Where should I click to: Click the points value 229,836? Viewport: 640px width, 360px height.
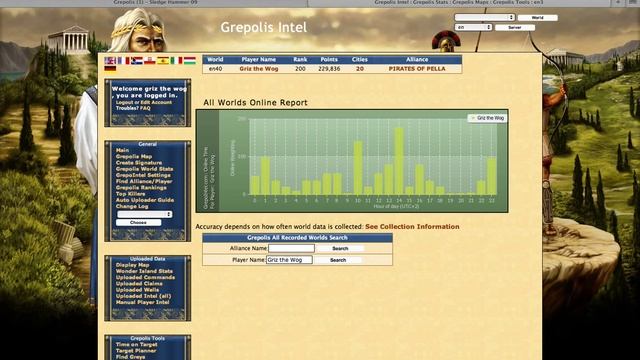(329, 69)
